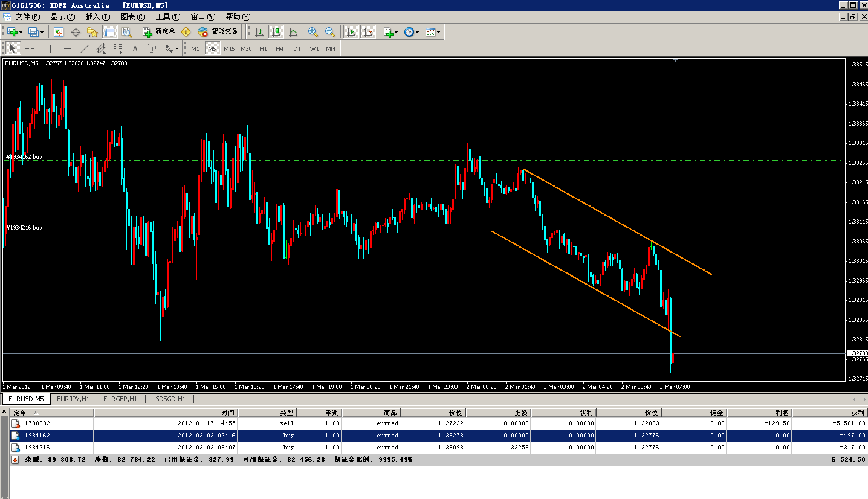Toggle chart shift from right edge
Viewport: 868px width, 499px height.
click(x=368, y=32)
